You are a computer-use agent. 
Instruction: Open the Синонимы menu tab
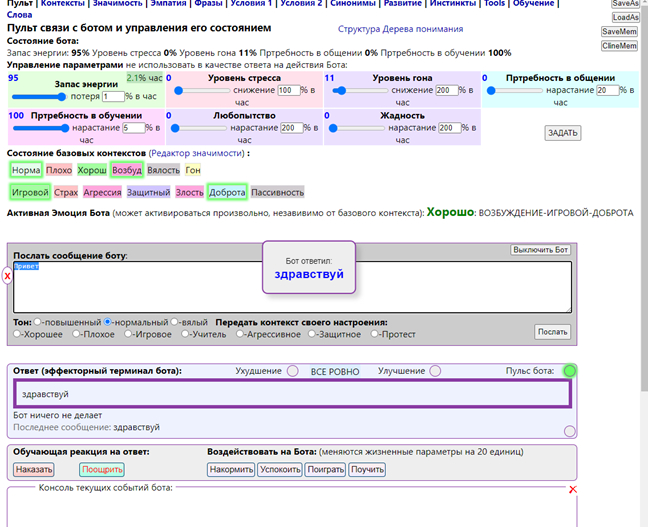pos(353,3)
